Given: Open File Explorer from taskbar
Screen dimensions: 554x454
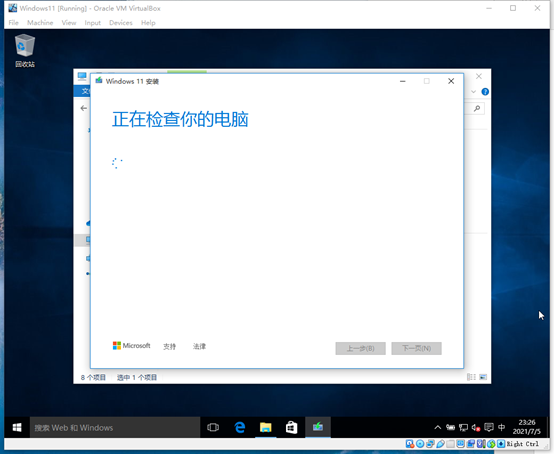Looking at the screenshot, I should [266, 428].
